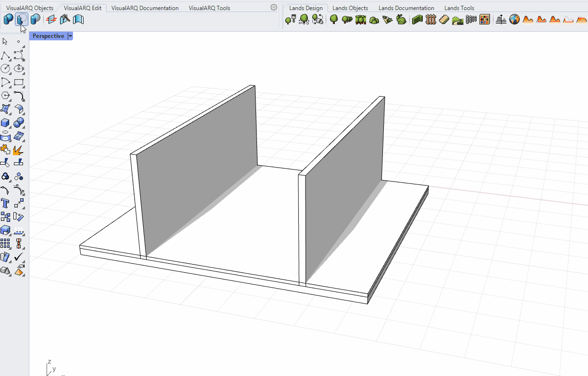
Task: Click the highlighted subtract solids icon
Action: click(x=22, y=19)
